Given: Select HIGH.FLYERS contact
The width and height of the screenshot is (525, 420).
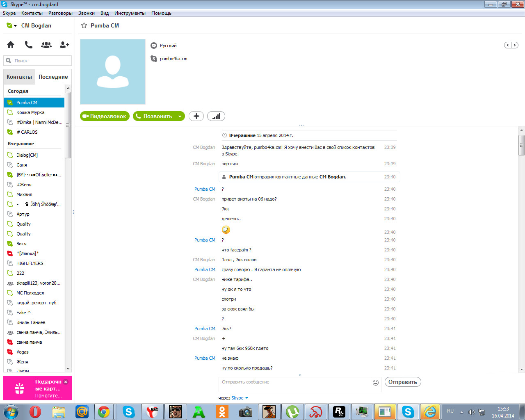Looking at the screenshot, I should tap(34, 263).
